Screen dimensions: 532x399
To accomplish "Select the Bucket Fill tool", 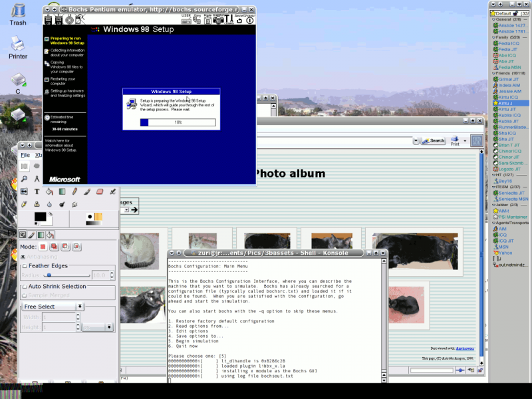I will [49, 192].
